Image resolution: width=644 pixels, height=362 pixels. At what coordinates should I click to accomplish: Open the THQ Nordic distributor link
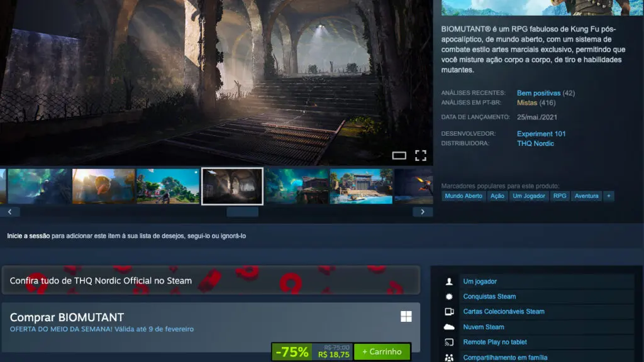click(535, 143)
